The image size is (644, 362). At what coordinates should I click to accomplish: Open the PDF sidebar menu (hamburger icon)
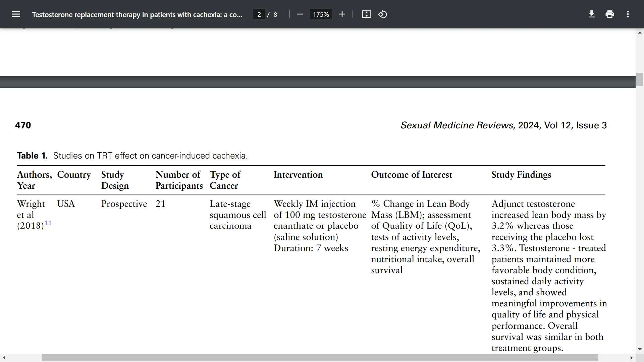coord(16,14)
